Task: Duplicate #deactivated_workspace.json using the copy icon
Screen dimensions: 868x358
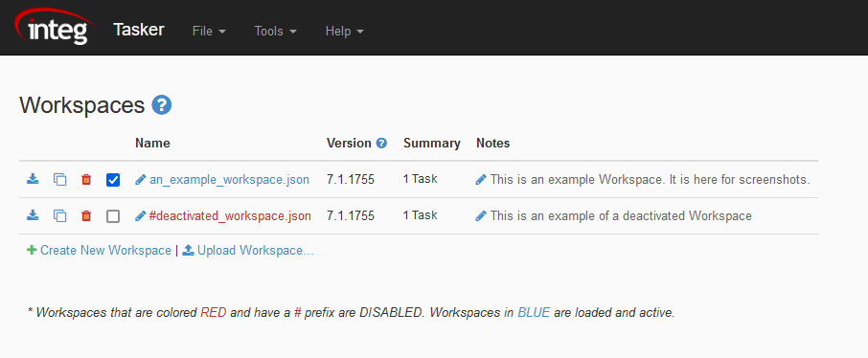Action: click(59, 215)
